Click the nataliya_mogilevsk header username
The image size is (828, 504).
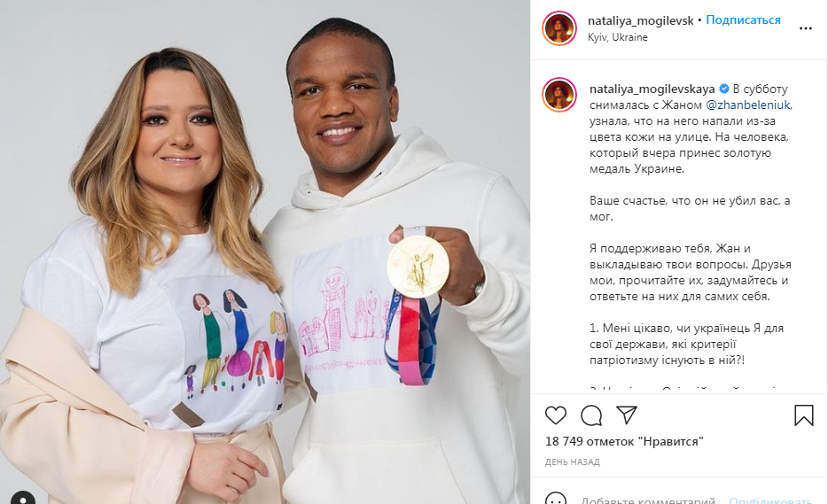coord(641,20)
